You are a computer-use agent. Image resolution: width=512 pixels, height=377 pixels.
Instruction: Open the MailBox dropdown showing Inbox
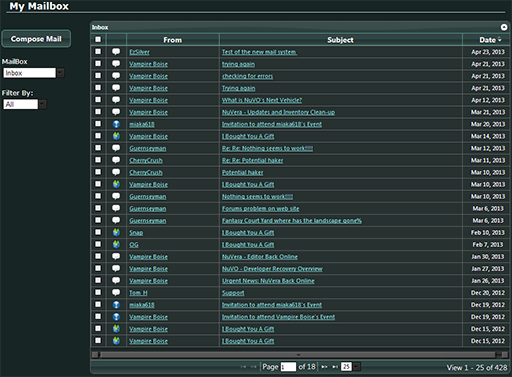coord(34,73)
